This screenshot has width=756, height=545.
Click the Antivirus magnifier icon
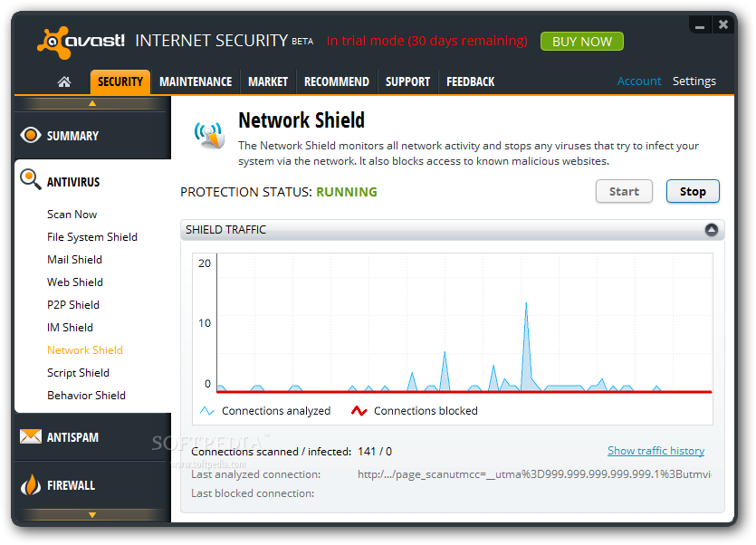[x=31, y=179]
